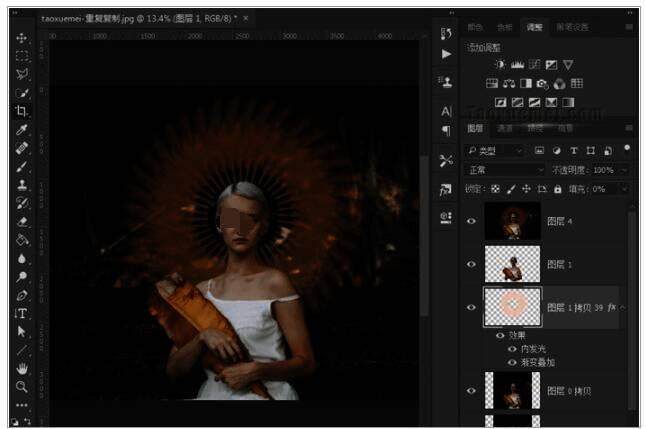Open the Character panel icon
Image resolution: width=646 pixels, height=429 pixels.
click(446, 111)
